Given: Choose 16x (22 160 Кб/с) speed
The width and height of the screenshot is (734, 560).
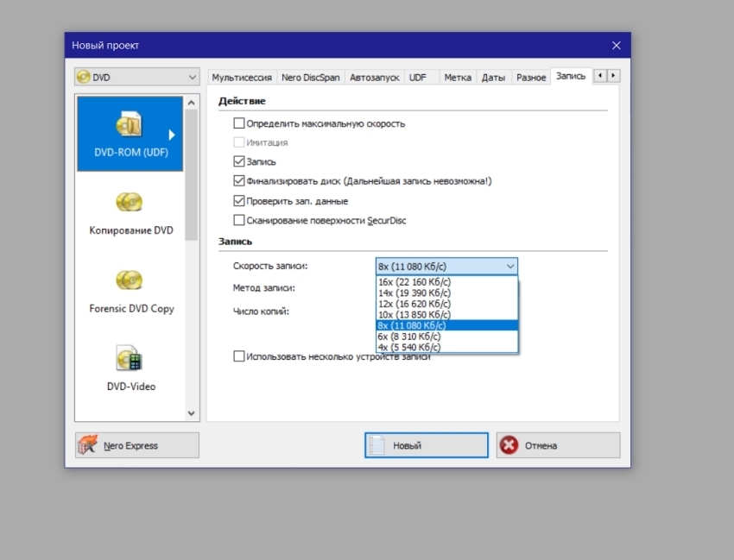Looking at the screenshot, I should coord(447,281).
